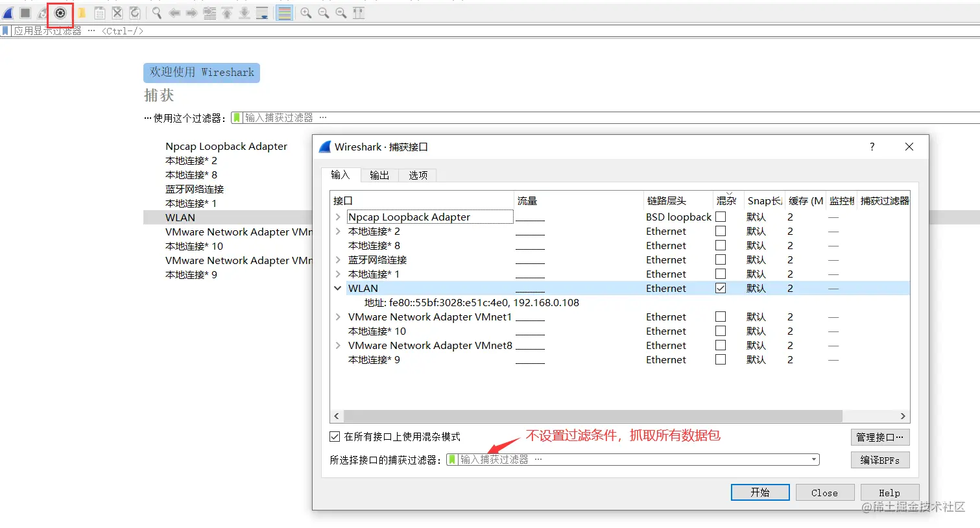Enable promiscuous mode for Npcap Loopback Adapter
This screenshot has height=528, width=980.
pyautogui.click(x=721, y=217)
